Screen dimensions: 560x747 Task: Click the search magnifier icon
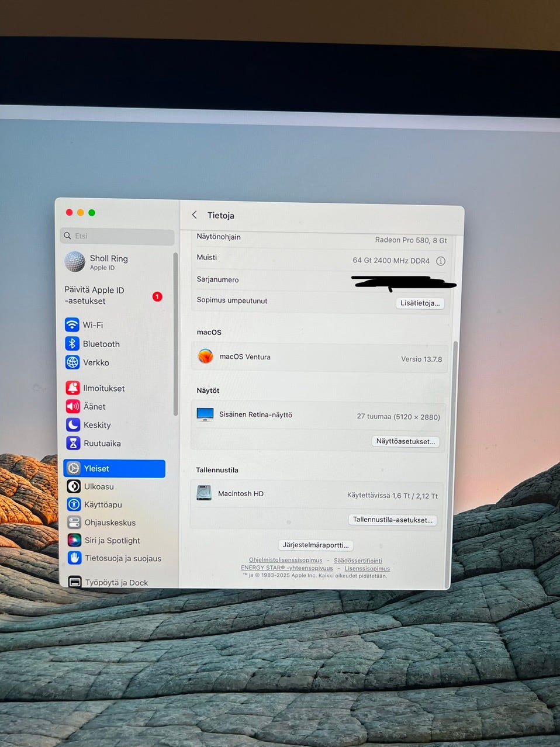[68, 236]
